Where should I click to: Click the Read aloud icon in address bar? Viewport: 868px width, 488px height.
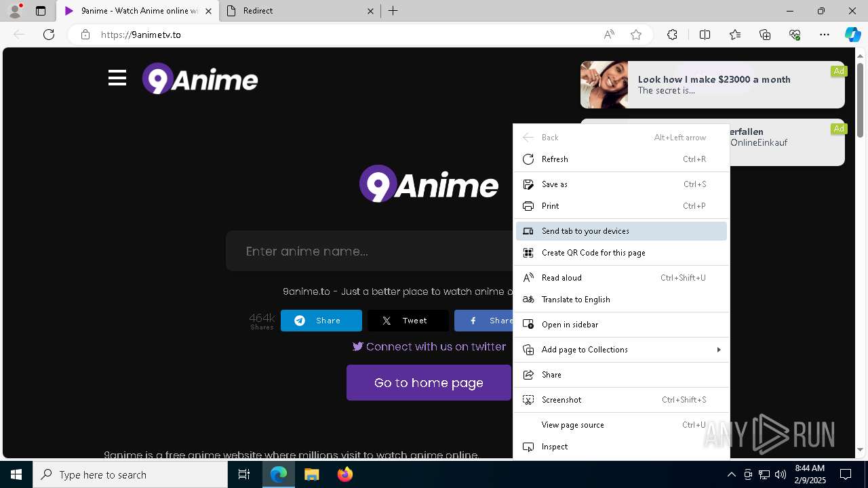[609, 35]
